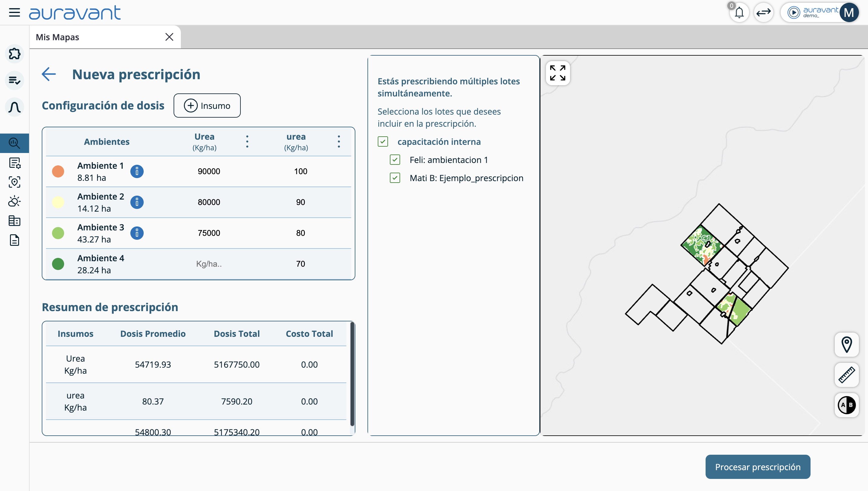Open options menu for Urea column
Viewport: 868px width, 491px height.
(x=247, y=141)
